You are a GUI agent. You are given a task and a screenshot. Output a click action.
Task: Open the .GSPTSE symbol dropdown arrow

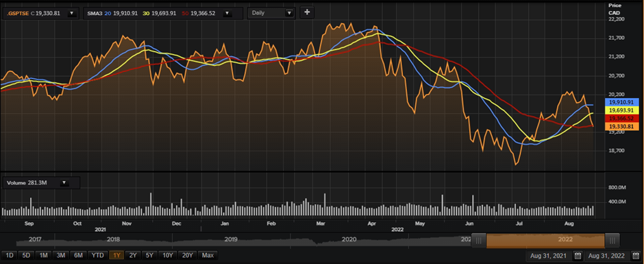[71, 13]
